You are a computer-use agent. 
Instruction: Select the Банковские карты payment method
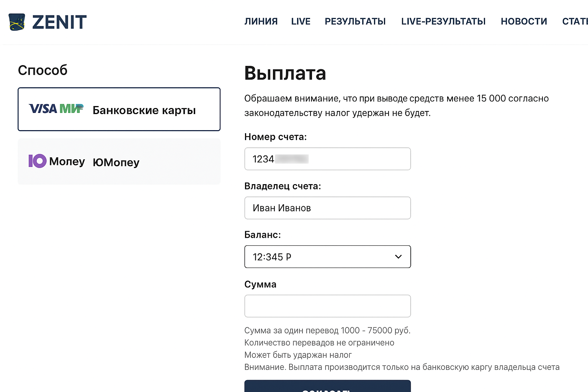click(x=144, y=110)
